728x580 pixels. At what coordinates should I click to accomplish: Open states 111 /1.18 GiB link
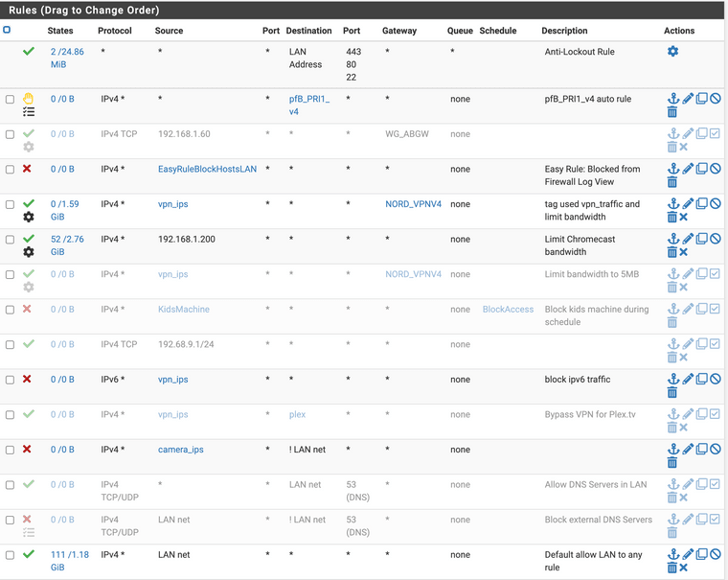(70, 561)
